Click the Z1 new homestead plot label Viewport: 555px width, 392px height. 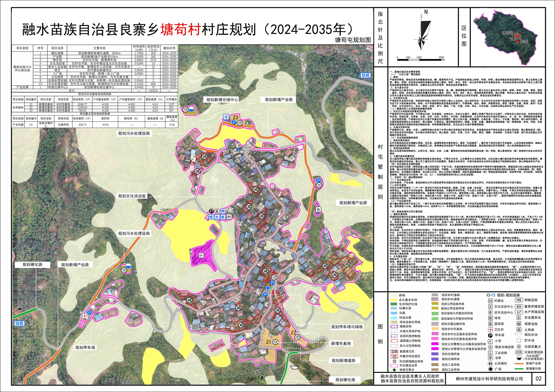click(269, 342)
